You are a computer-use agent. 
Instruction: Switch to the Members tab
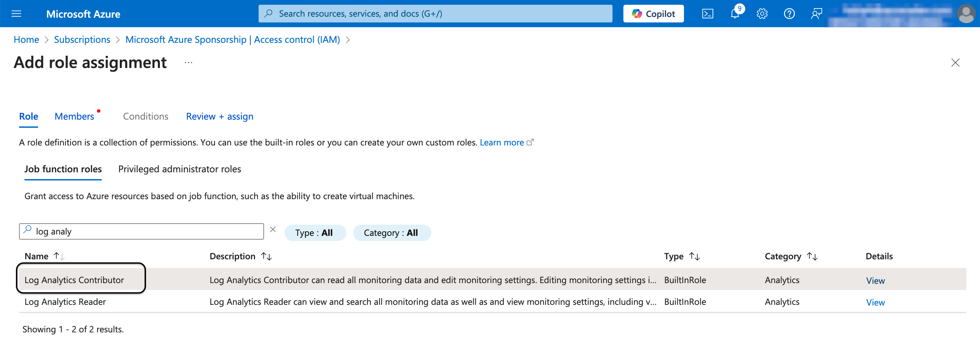pos(74,117)
